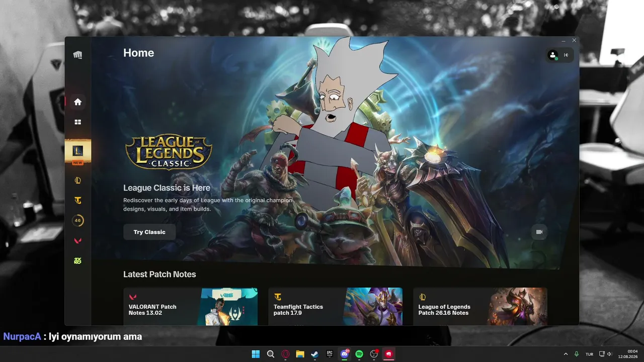Open the Teamfight Tactics patch 17.9 card
This screenshot has width=644, height=362.
(335, 307)
